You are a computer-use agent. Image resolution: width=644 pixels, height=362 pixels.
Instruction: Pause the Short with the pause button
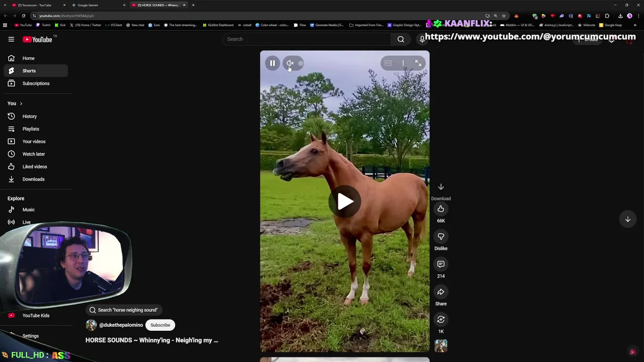tap(272, 63)
